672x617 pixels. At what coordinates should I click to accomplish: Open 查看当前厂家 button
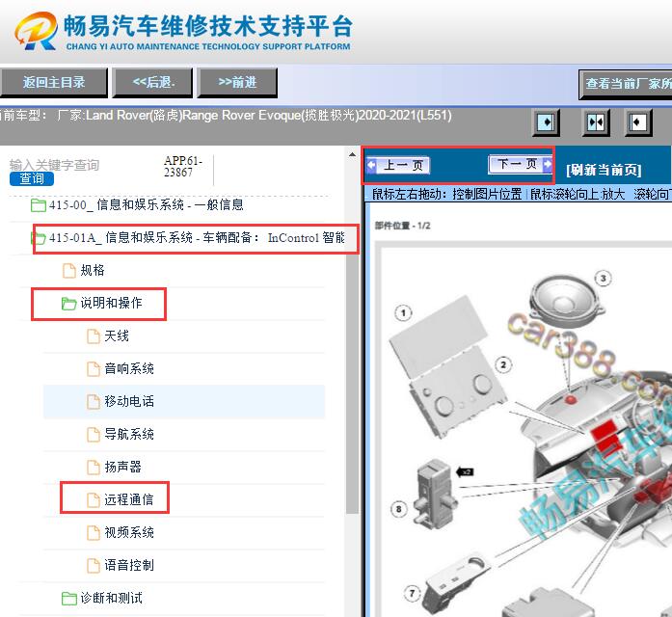(626, 84)
